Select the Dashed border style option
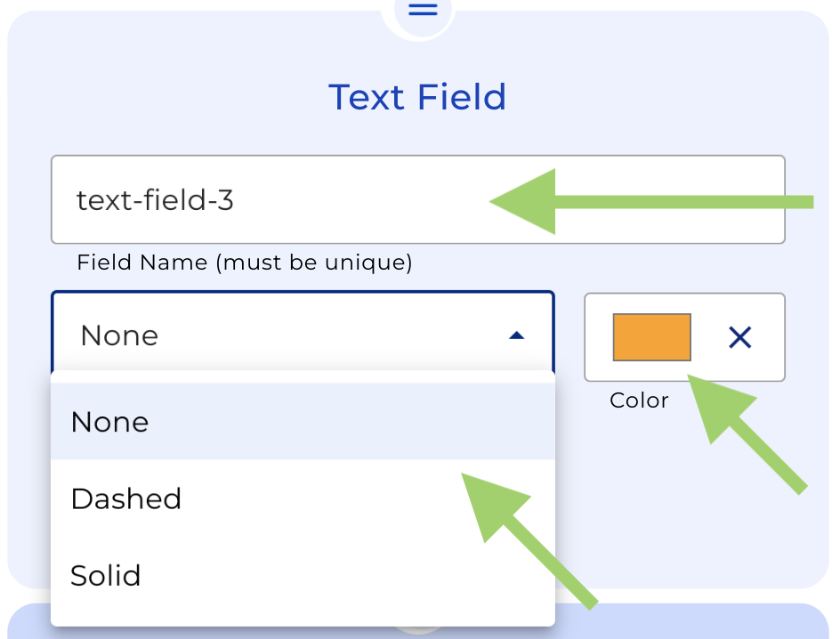This screenshot has width=840, height=639. point(126,498)
